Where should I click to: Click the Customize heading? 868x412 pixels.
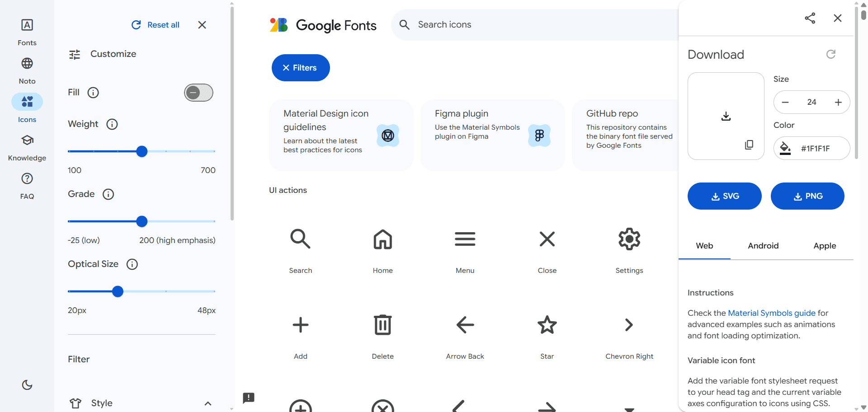coord(113,54)
